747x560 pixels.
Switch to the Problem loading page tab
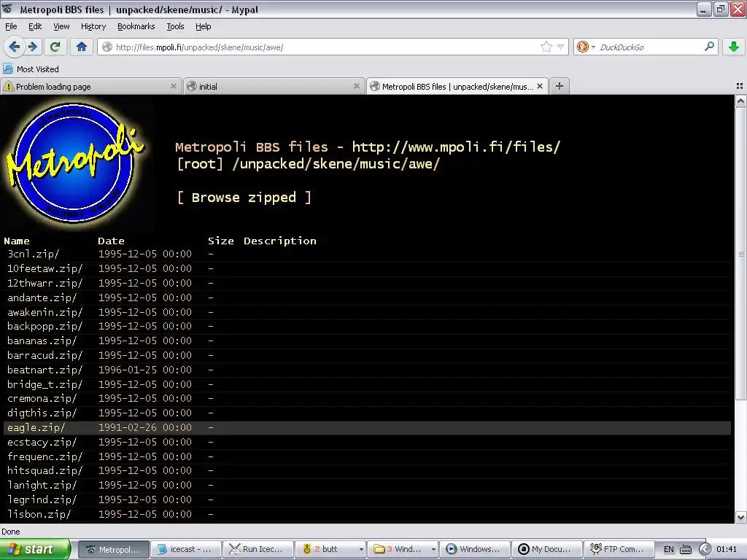[x=90, y=86]
